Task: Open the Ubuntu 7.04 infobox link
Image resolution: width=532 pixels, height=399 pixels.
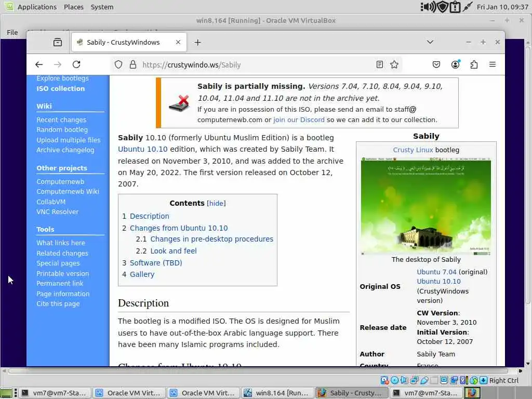Action: coord(436,272)
